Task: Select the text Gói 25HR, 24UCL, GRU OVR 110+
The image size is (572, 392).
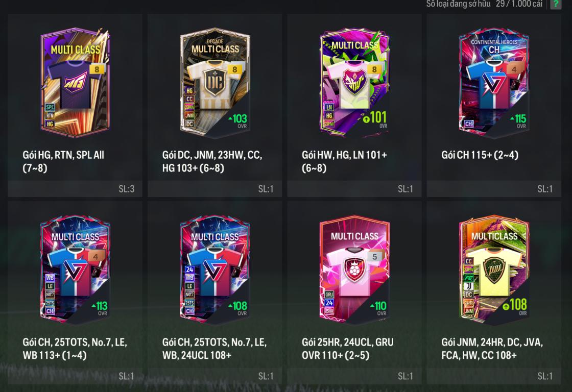Action: [x=348, y=349]
